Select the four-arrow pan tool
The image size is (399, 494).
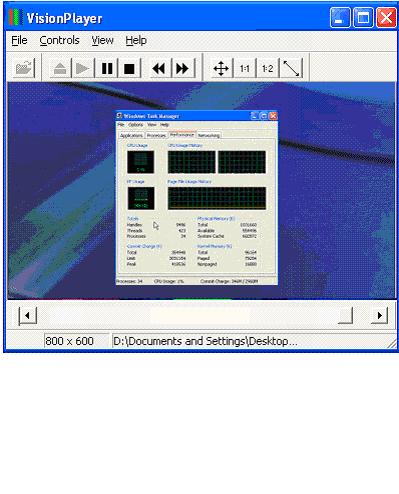[x=221, y=68]
